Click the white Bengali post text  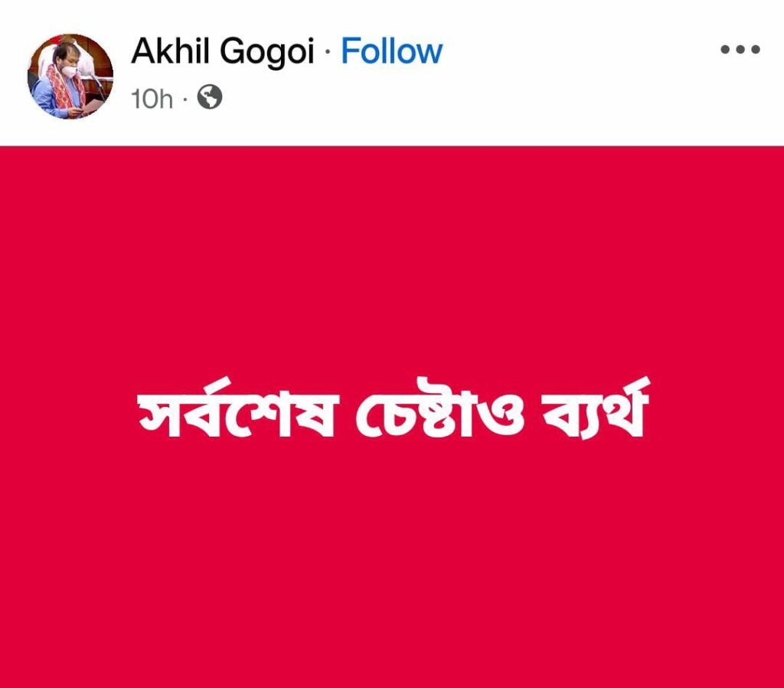[x=394, y=408]
